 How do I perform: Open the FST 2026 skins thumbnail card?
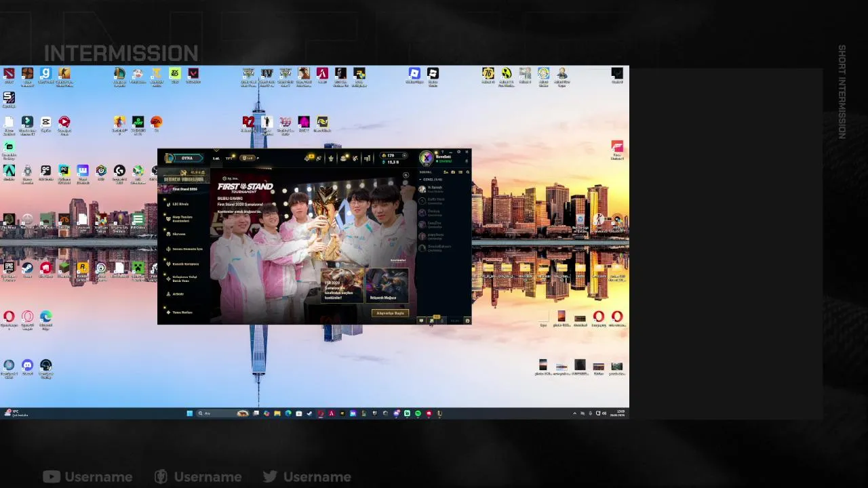pos(343,285)
